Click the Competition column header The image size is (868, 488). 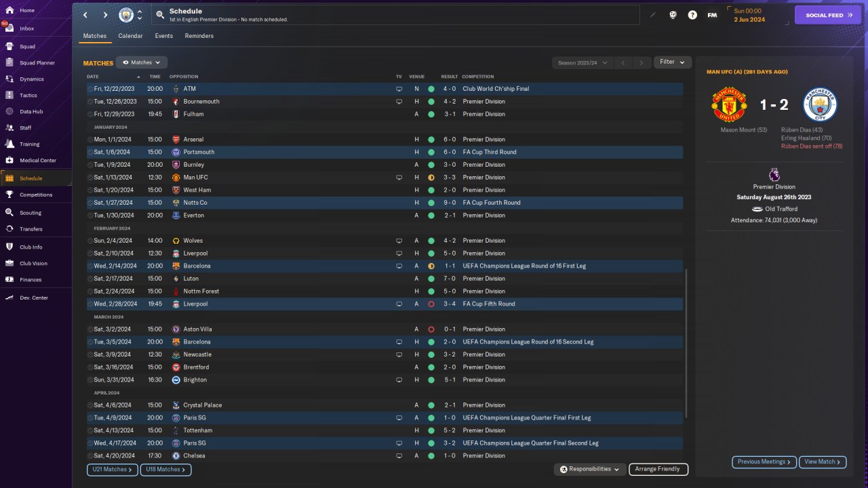coord(477,77)
